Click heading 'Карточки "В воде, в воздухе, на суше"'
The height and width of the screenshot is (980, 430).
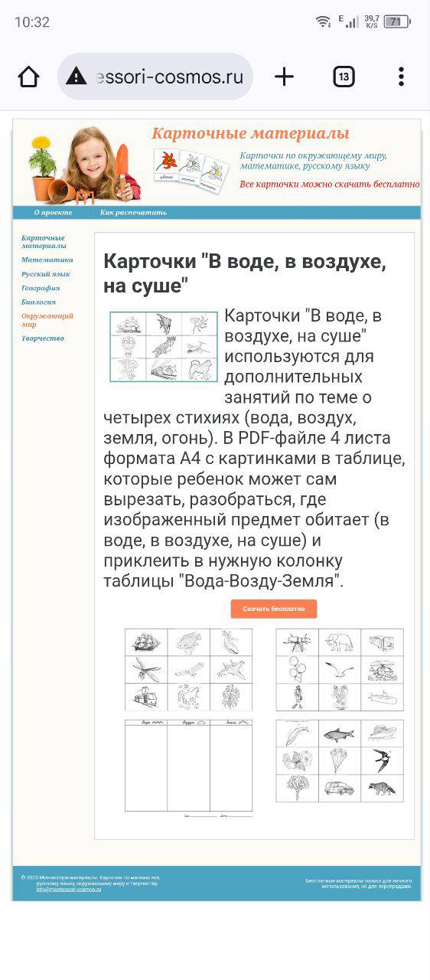245,273
